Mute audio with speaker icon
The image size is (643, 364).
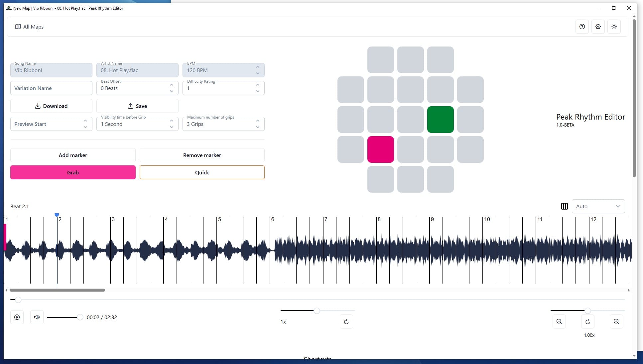[37, 317]
